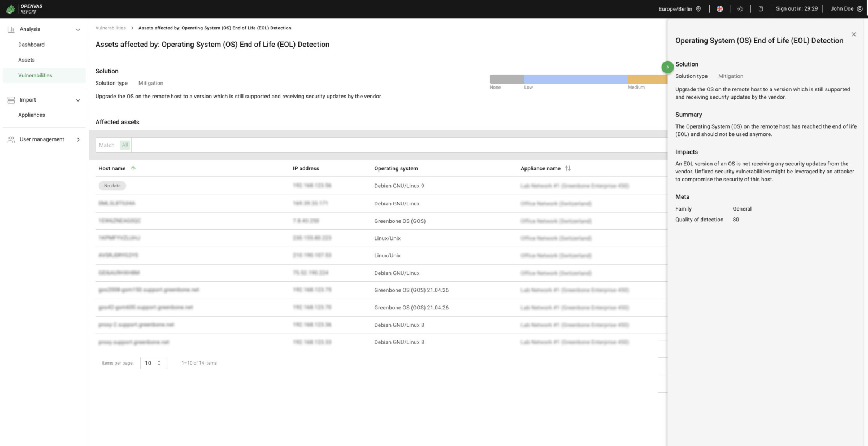Screen dimensions: 868x446
Task: Switch theme using the sun icon
Action: (x=740, y=8)
